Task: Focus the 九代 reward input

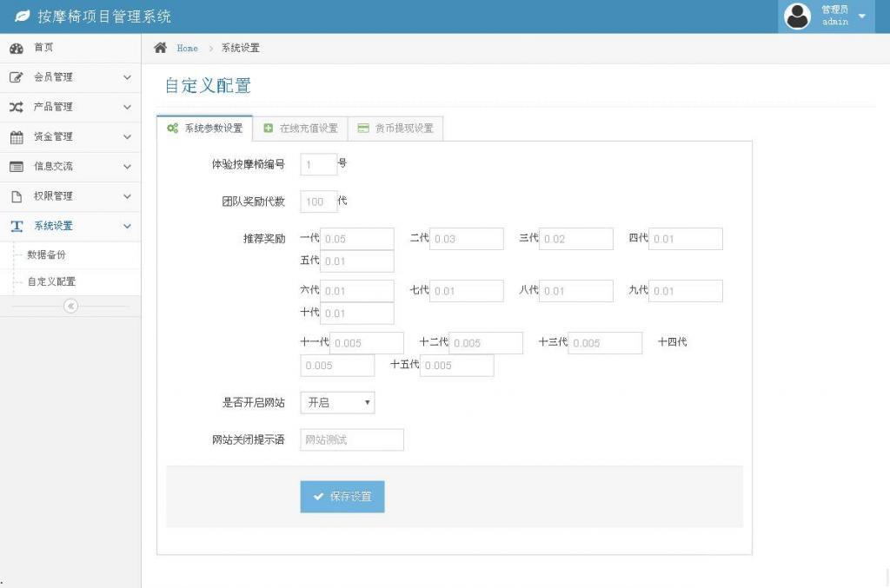Action: [x=686, y=291]
